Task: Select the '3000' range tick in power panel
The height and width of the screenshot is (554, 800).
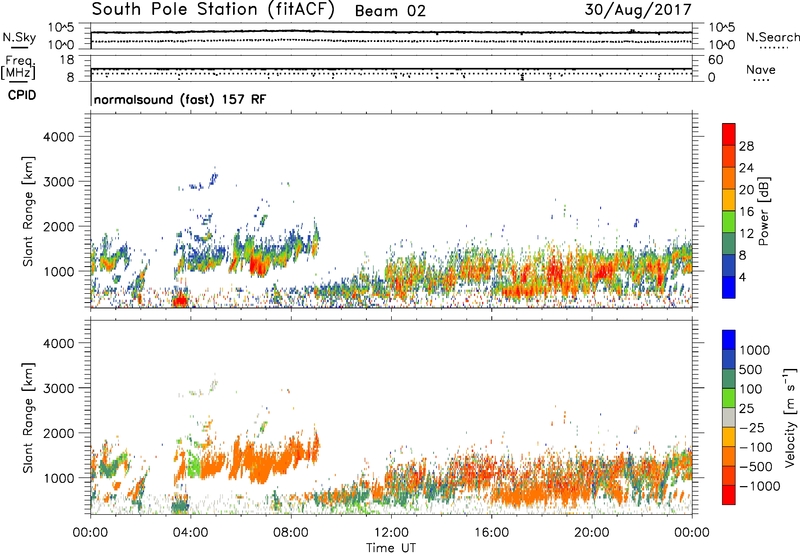Action: pos(58,182)
